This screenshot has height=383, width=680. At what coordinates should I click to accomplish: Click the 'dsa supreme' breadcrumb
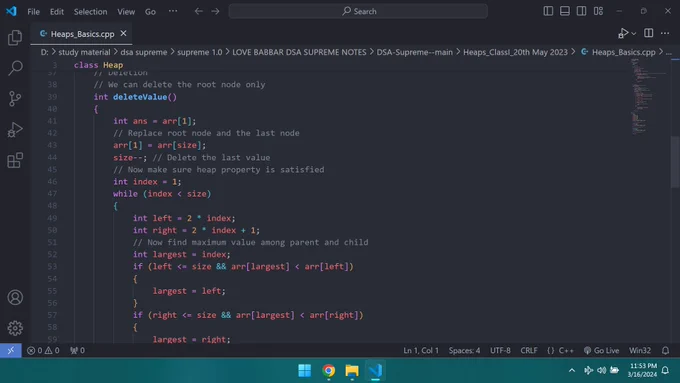pyautogui.click(x=144, y=52)
